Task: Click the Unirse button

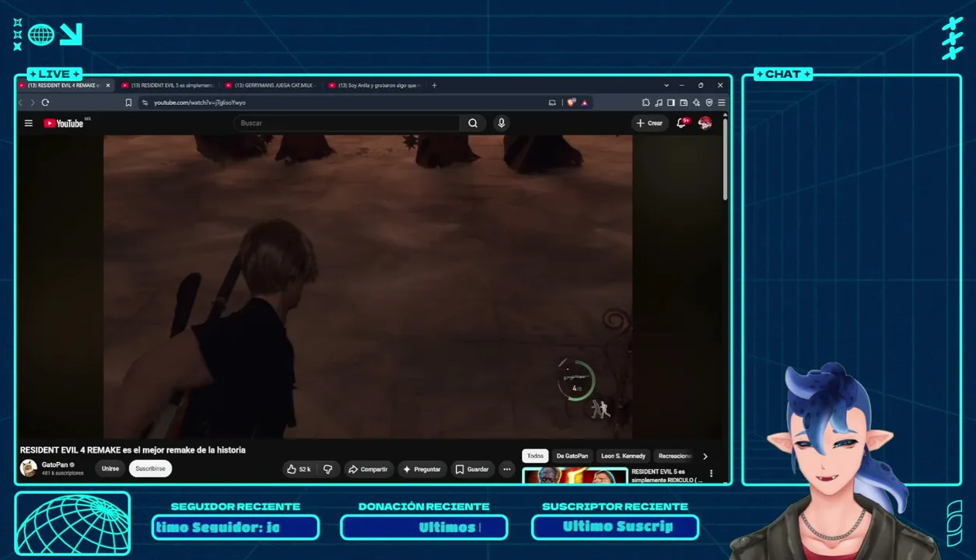Action: [110, 469]
